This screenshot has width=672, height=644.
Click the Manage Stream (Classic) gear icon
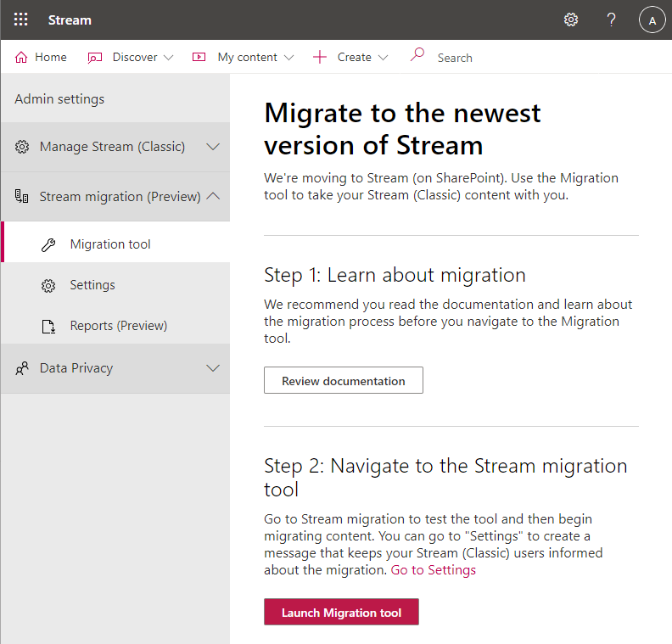pos(22,147)
